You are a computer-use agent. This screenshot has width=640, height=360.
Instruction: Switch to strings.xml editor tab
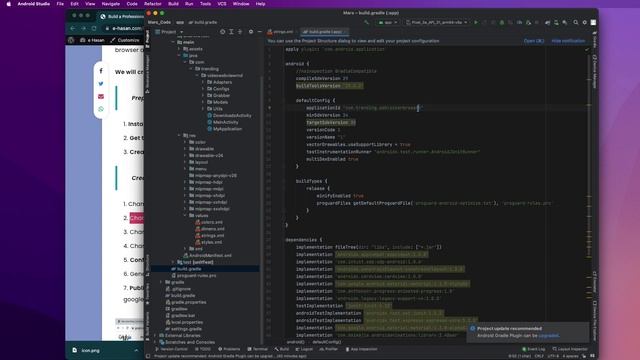(x=280, y=32)
